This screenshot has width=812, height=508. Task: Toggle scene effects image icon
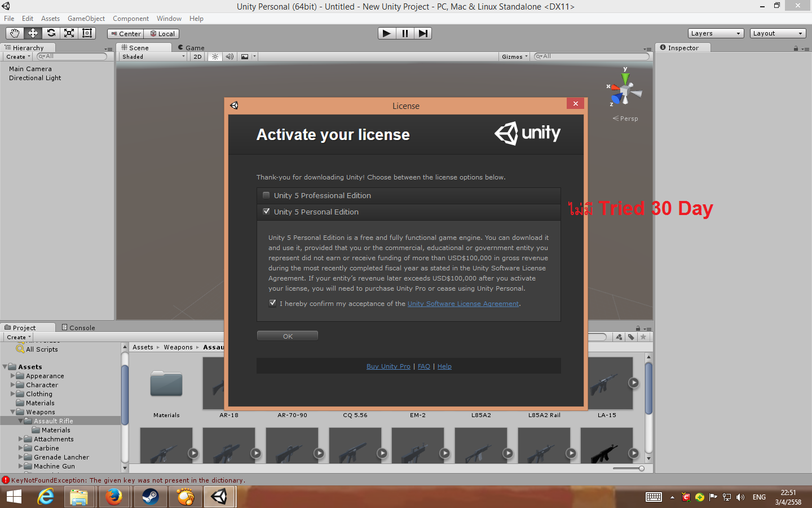tap(245, 56)
